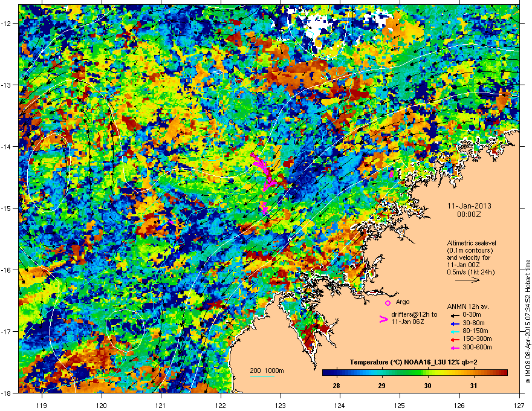
Task: Click the -17 latitude axis label
Action: 7,332
